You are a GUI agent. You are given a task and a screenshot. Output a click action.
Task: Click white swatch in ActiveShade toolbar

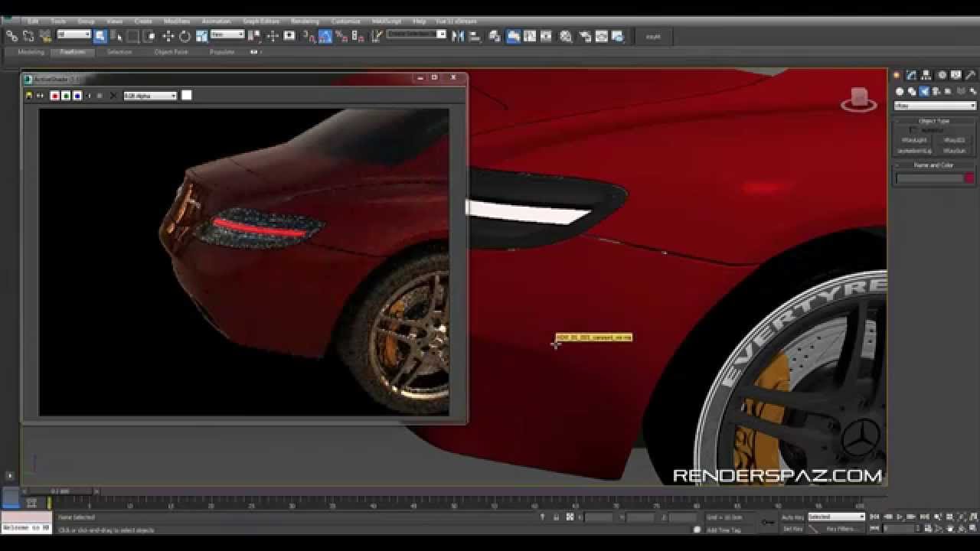(187, 95)
